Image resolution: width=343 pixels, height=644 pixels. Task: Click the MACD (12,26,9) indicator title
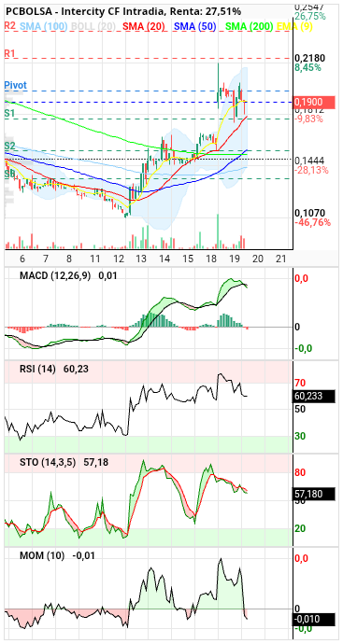pos(55,276)
